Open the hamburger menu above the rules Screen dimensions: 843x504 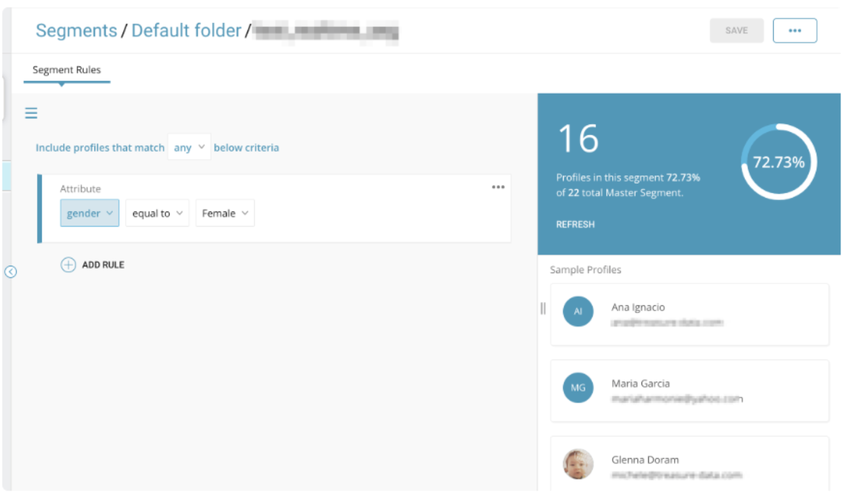pos(31,113)
